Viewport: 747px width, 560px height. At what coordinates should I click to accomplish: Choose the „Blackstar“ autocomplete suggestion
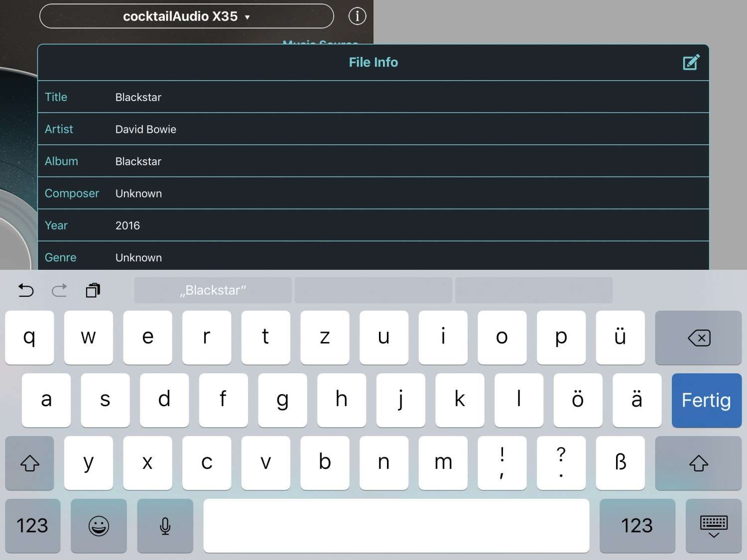coord(213,290)
